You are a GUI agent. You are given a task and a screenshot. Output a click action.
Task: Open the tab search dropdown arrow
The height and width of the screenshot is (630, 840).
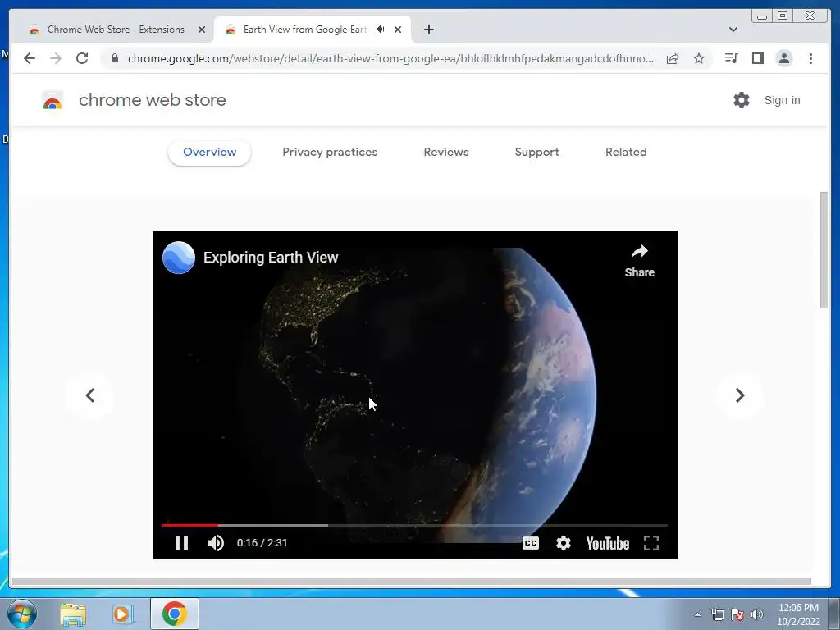point(733,30)
